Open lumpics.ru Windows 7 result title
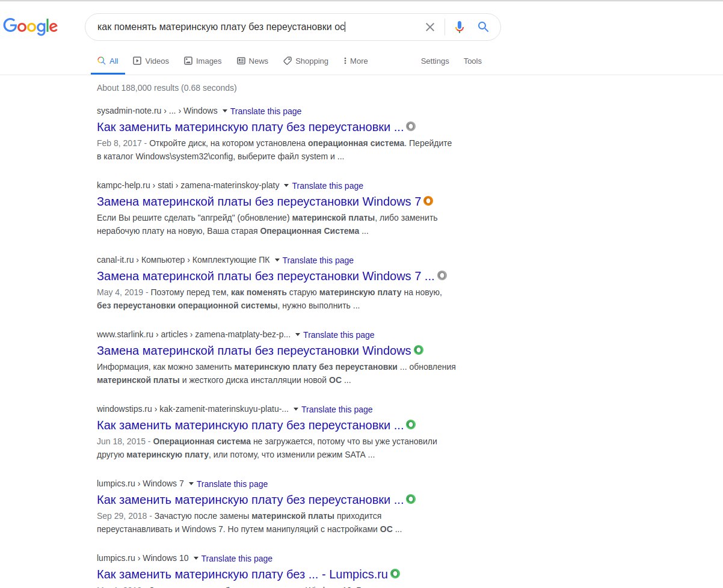This screenshot has height=588, width=723. 250,500
